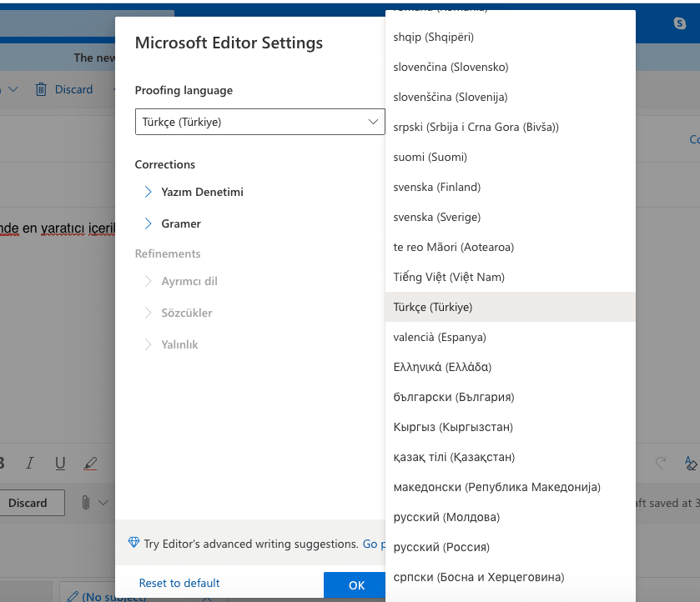This screenshot has width=700, height=602.
Task: Expand the Yazım Denetimi section
Action: point(149,192)
